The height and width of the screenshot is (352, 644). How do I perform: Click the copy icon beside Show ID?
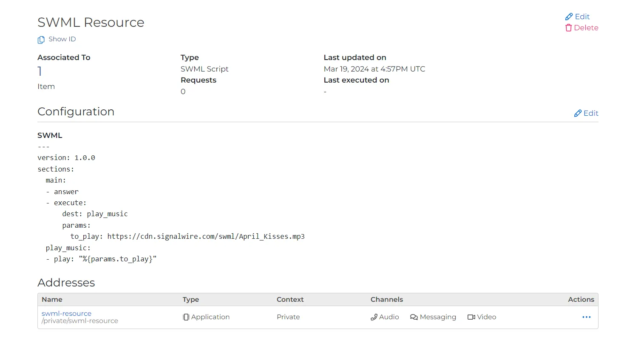tap(41, 40)
